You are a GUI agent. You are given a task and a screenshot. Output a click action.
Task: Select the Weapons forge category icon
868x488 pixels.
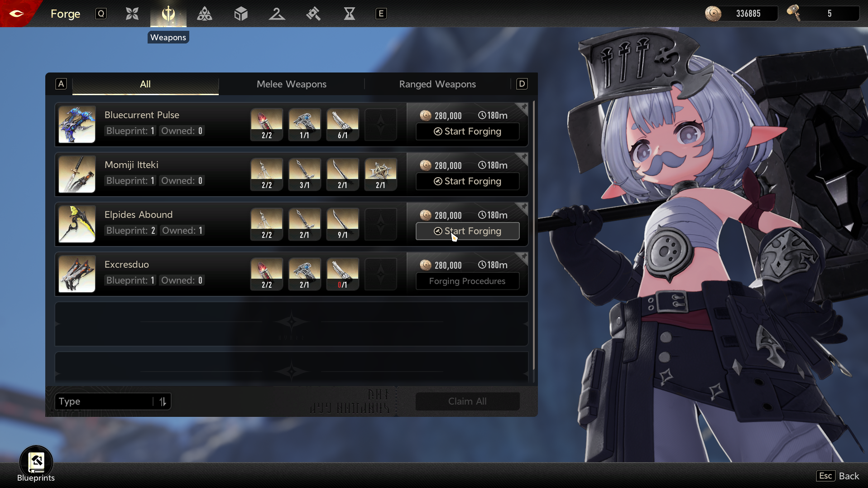(168, 14)
